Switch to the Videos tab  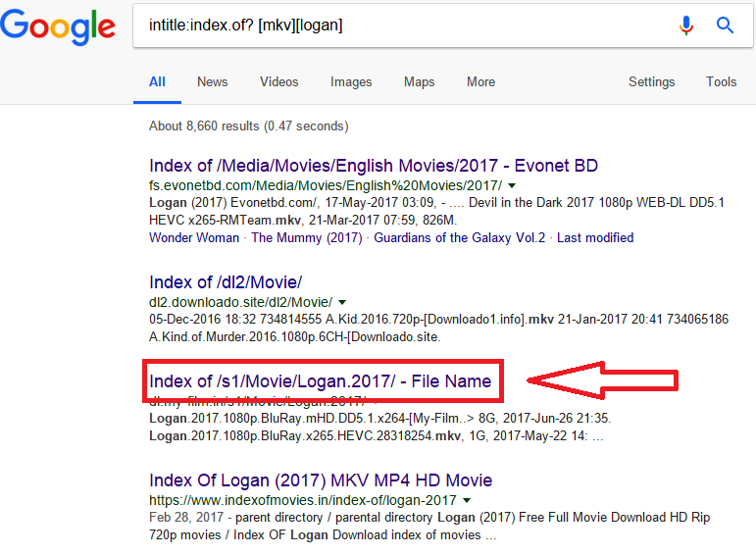click(279, 82)
